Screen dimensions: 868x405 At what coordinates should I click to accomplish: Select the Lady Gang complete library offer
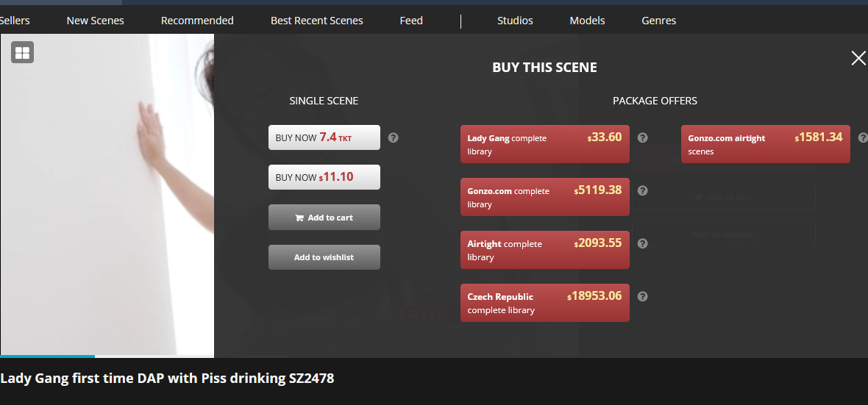coord(544,144)
